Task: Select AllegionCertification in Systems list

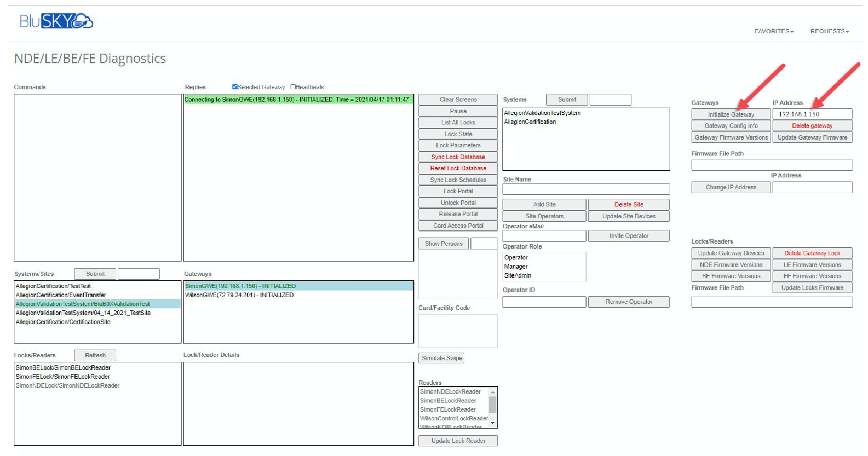Action: click(x=530, y=122)
